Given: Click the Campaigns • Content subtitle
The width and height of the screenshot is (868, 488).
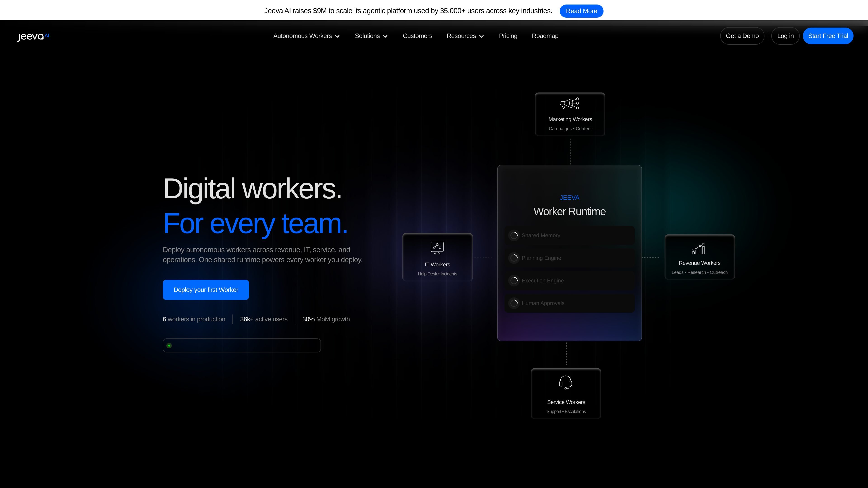Looking at the screenshot, I should pos(570,129).
